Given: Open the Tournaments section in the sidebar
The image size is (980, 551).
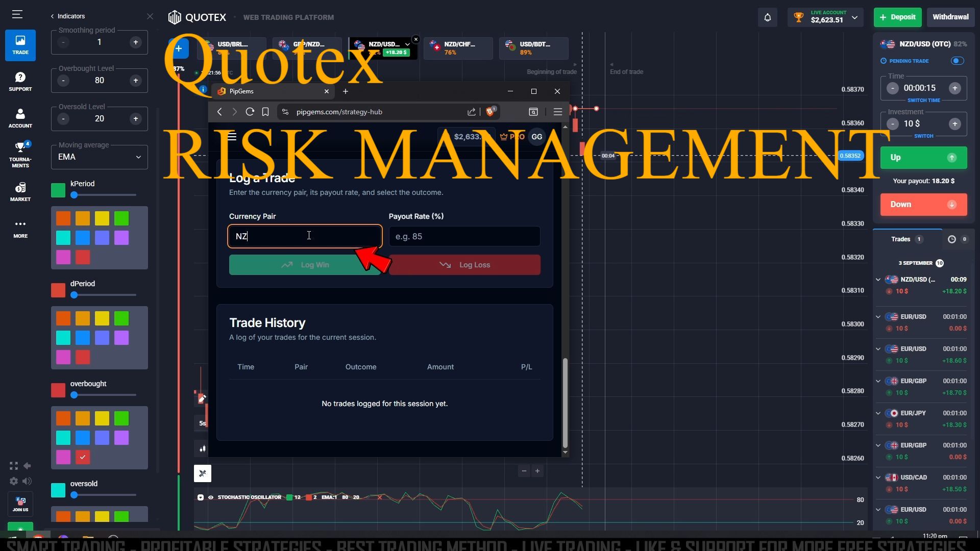Looking at the screenshot, I should tap(20, 155).
